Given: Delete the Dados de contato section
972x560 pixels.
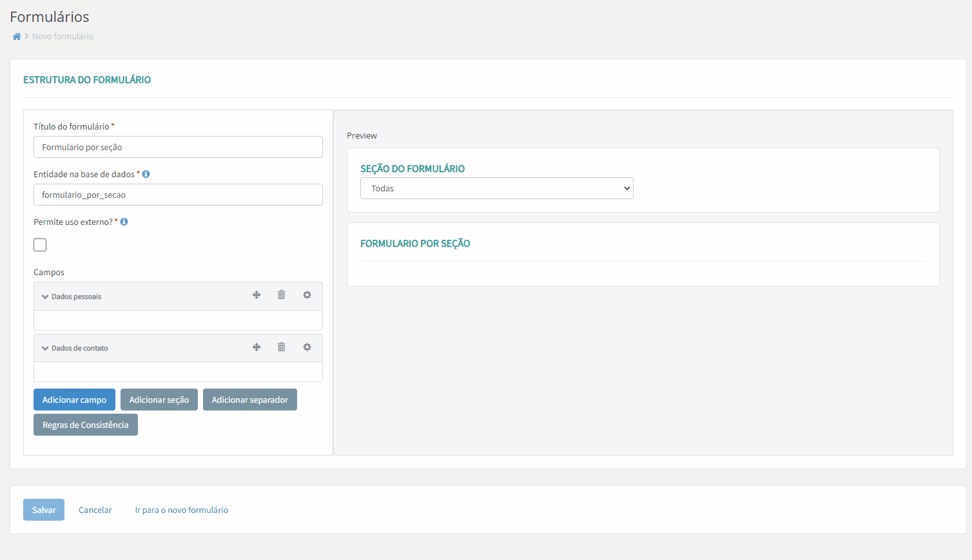Looking at the screenshot, I should click(x=282, y=347).
